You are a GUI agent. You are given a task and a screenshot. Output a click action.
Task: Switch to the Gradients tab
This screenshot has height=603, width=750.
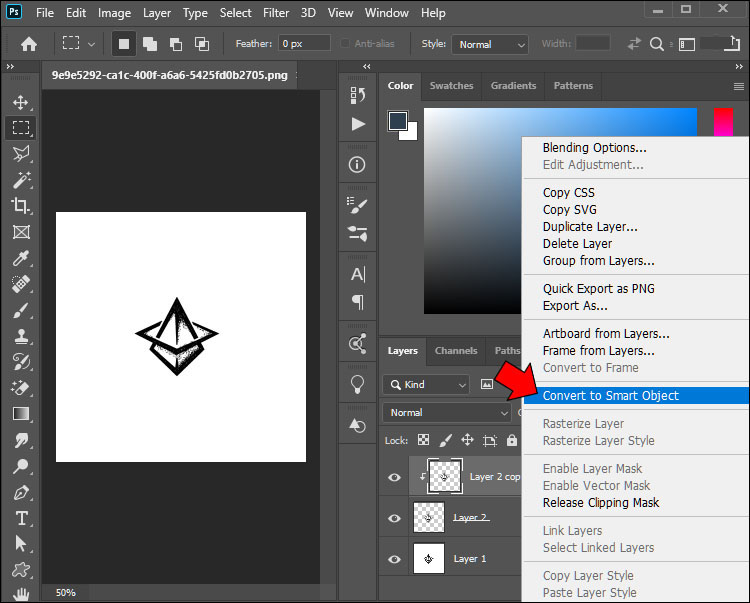point(513,86)
